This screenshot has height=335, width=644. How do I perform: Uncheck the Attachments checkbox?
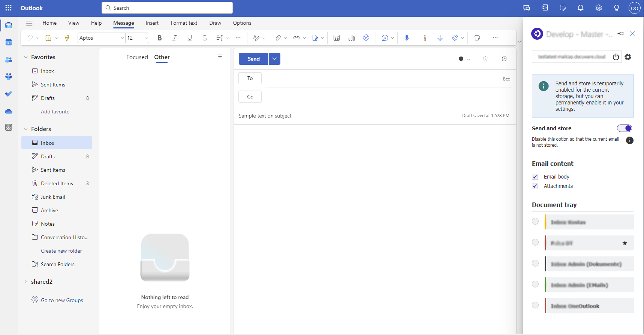[535, 186]
